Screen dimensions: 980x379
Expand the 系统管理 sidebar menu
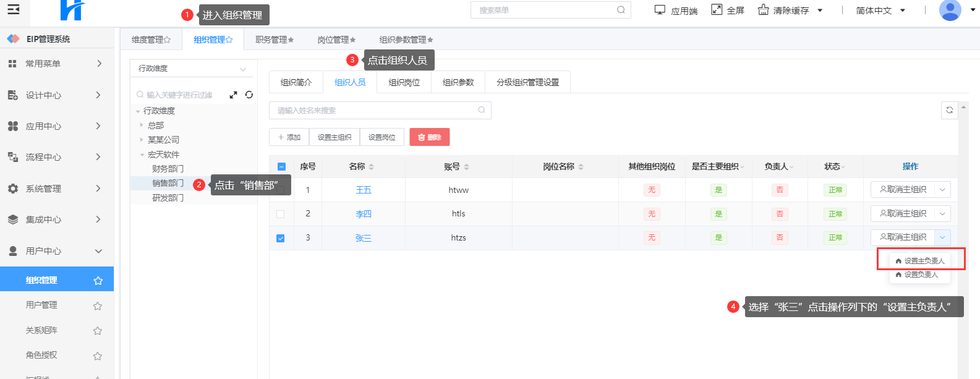point(57,189)
